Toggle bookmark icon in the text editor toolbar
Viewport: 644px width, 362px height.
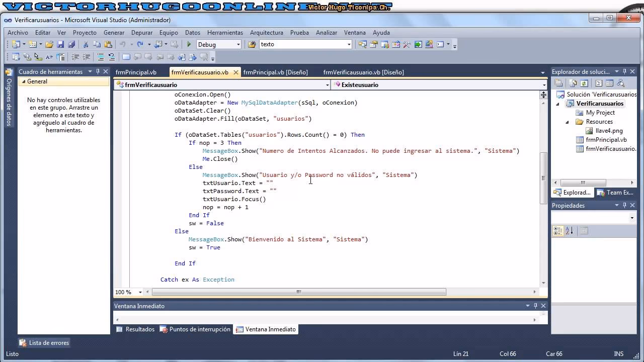(x=126, y=57)
